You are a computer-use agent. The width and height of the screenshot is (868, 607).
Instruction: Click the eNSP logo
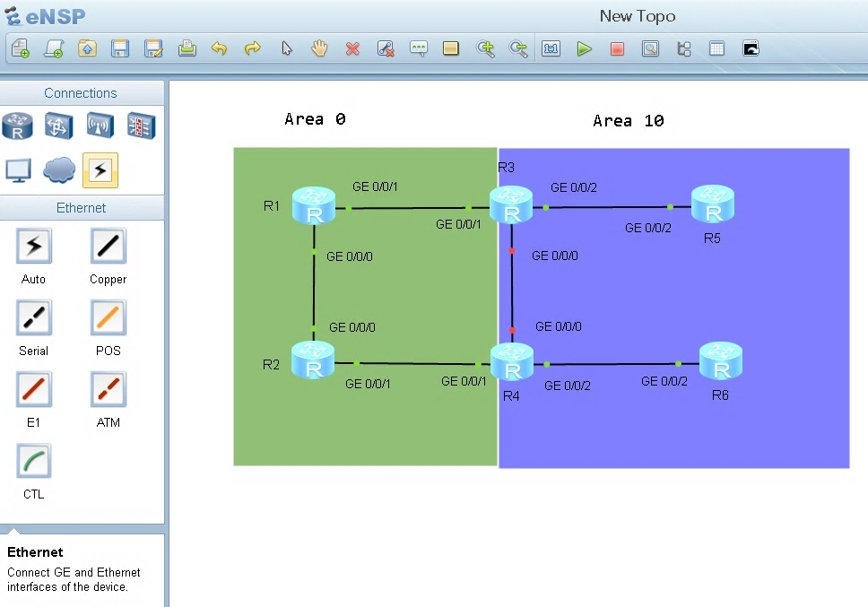[x=46, y=16]
